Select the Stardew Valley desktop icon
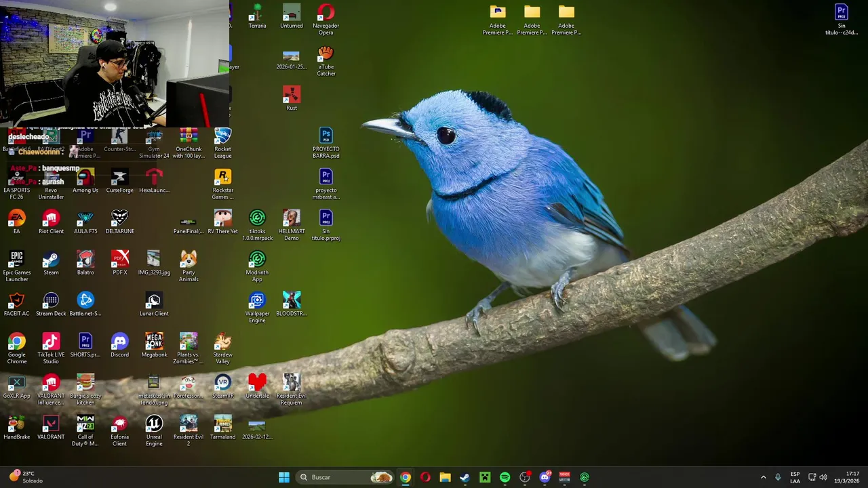Screen dimensions: 868x488 [x=222, y=349]
